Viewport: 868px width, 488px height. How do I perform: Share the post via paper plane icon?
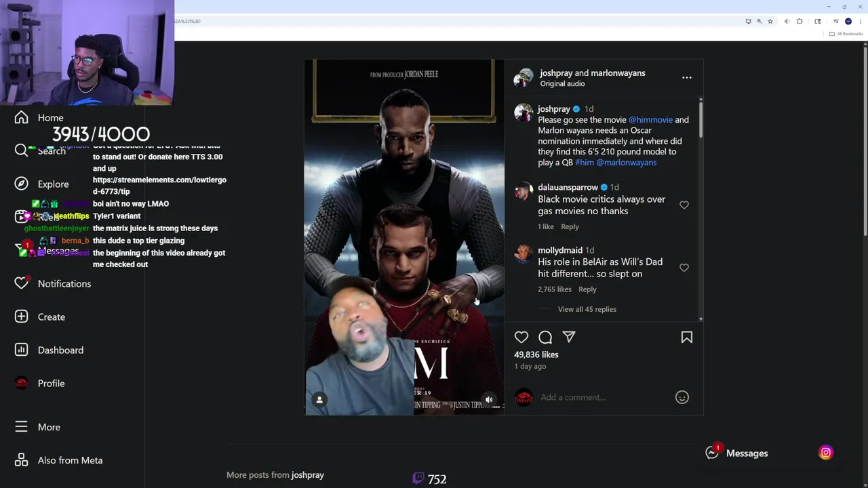point(569,337)
